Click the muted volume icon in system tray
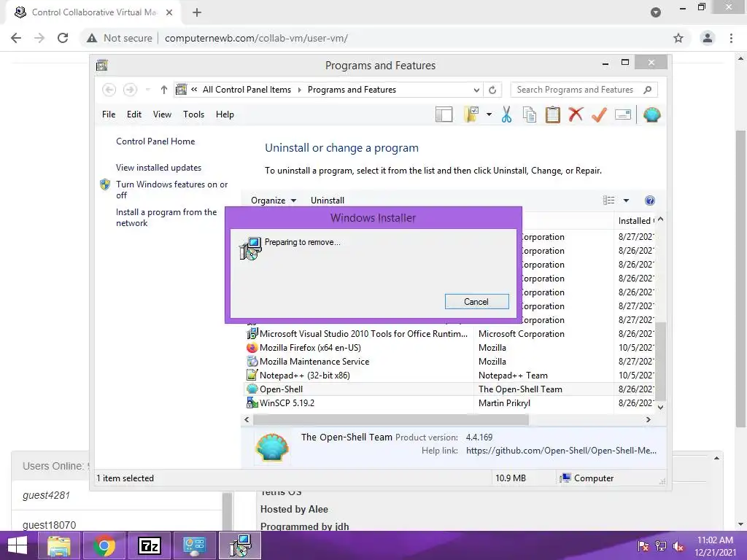The height and width of the screenshot is (560, 747). pos(678,546)
